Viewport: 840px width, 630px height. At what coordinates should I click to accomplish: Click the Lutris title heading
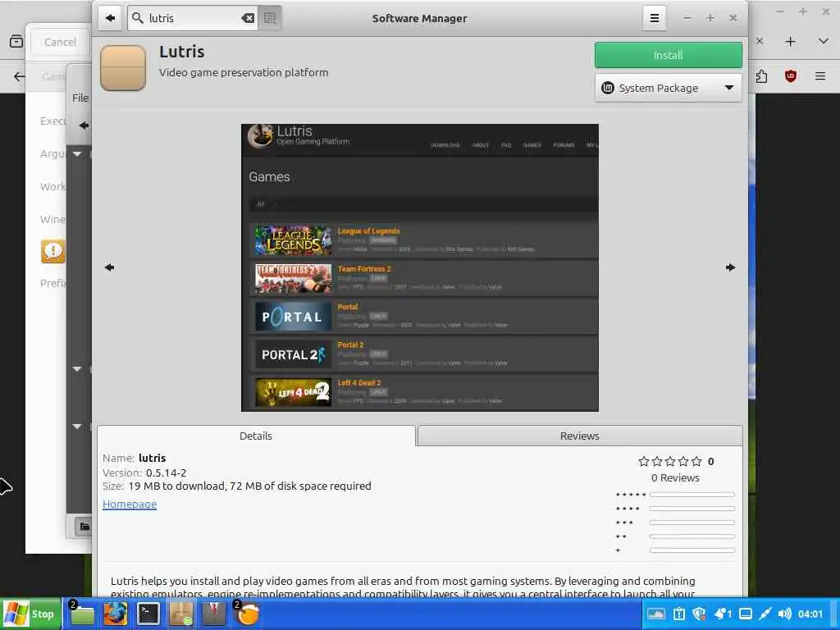pyautogui.click(x=181, y=52)
